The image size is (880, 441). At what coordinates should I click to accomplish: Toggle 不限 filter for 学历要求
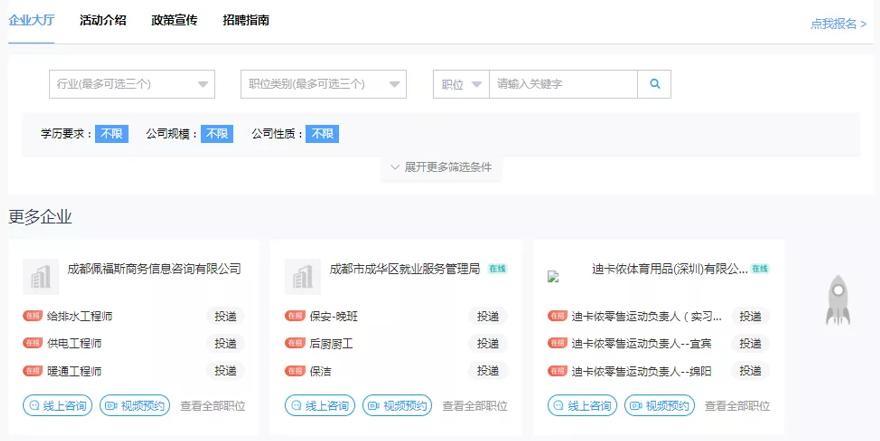pos(112,134)
